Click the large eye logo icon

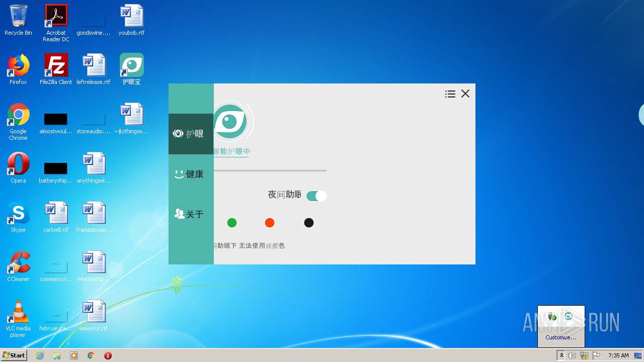click(230, 121)
